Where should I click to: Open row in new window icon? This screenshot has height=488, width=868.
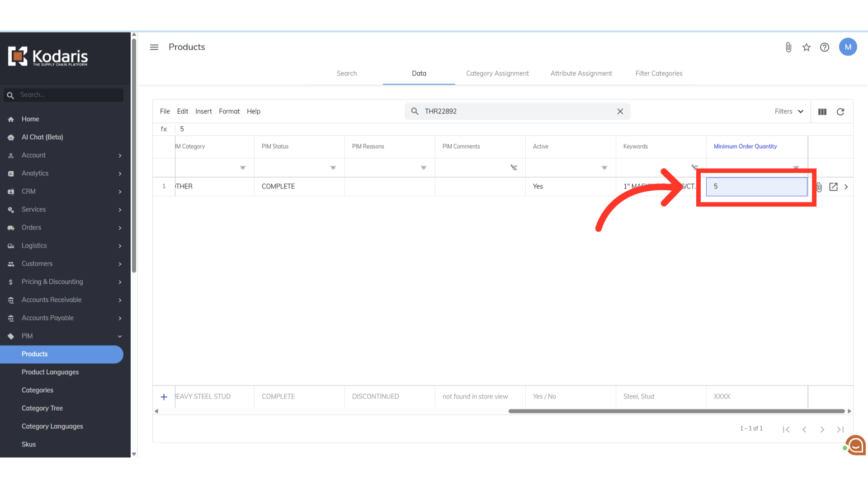pyautogui.click(x=833, y=187)
